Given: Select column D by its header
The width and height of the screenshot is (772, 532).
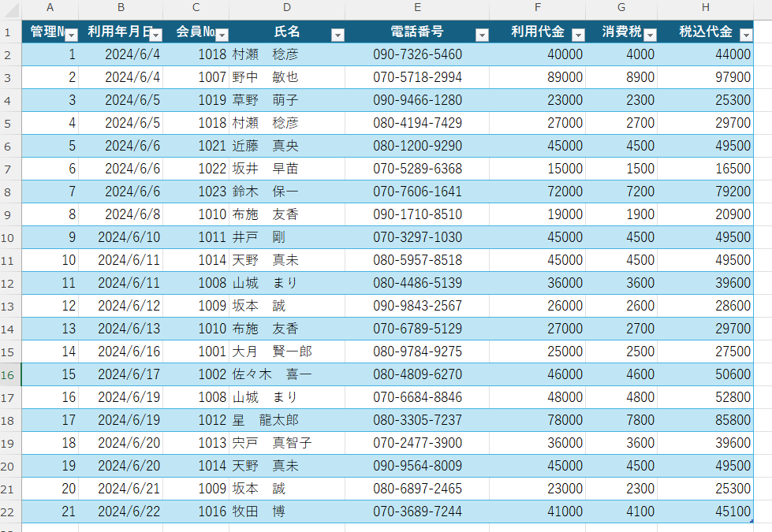Looking at the screenshot, I should click(x=287, y=8).
